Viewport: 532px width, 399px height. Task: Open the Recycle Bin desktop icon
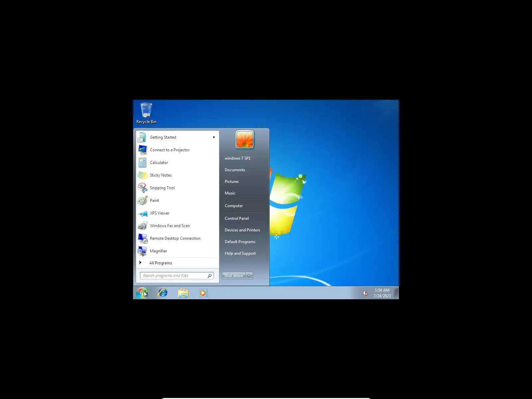[x=146, y=113]
